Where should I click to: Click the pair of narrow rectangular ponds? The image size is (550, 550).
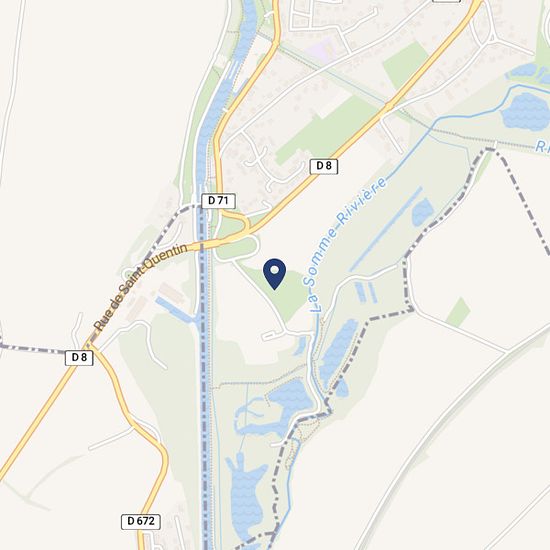point(365,293)
